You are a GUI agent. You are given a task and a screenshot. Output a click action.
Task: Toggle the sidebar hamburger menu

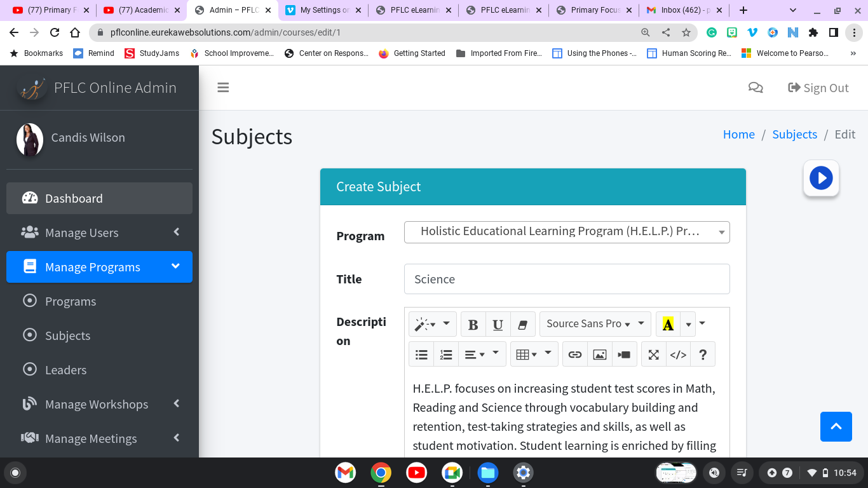point(223,88)
